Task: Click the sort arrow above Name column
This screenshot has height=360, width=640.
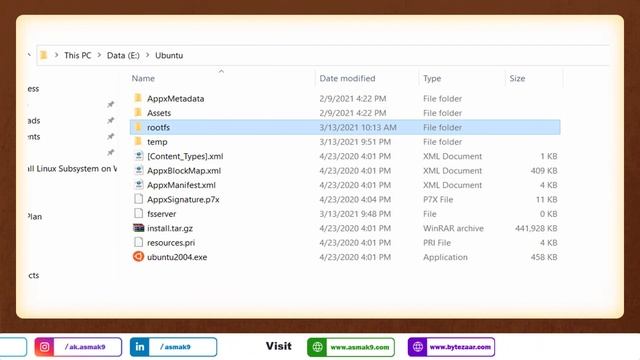Action: pos(221,71)
